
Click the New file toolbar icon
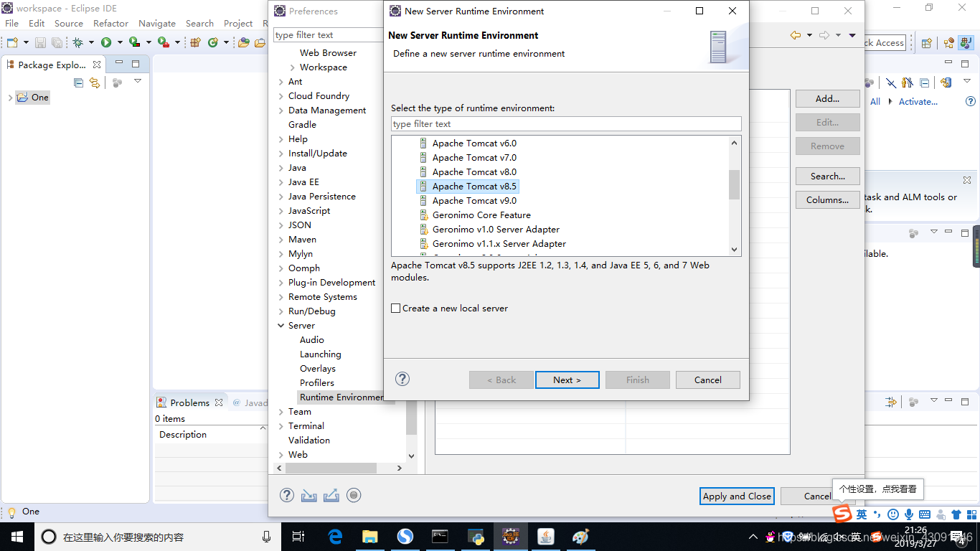(12, 42)
